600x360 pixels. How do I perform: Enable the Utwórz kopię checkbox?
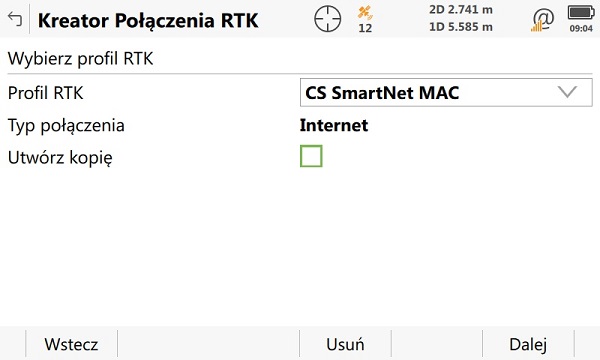click(x=311, y=156)
